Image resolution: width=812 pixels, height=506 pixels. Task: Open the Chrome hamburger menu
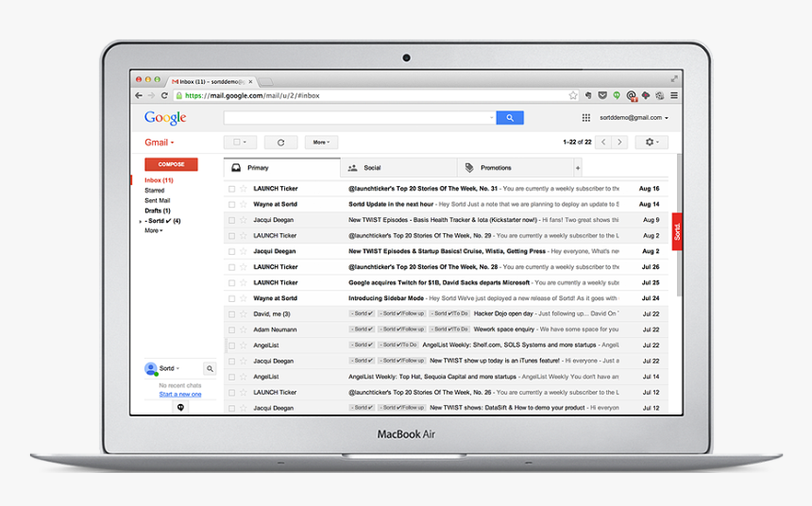(674, 95)
